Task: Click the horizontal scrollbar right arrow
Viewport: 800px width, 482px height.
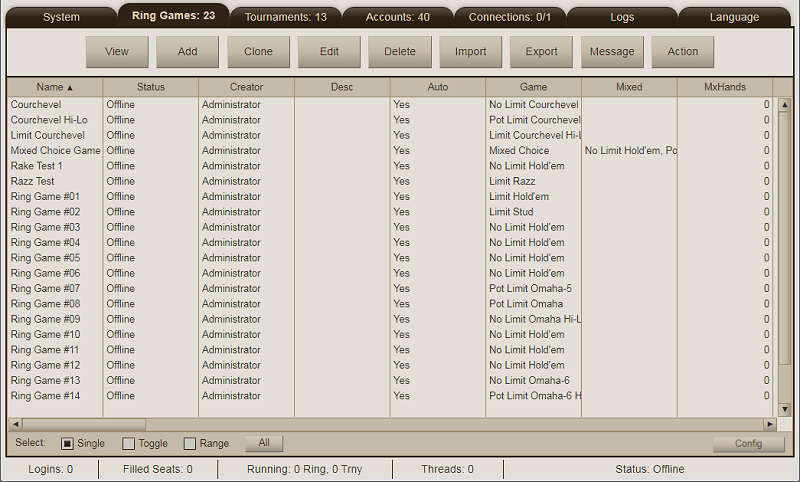Action: coord(770,424)
